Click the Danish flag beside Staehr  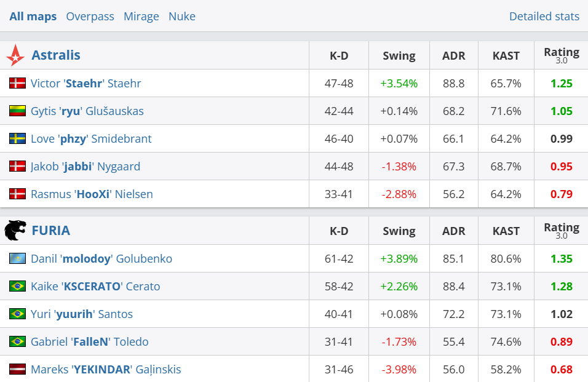[17, 83]
